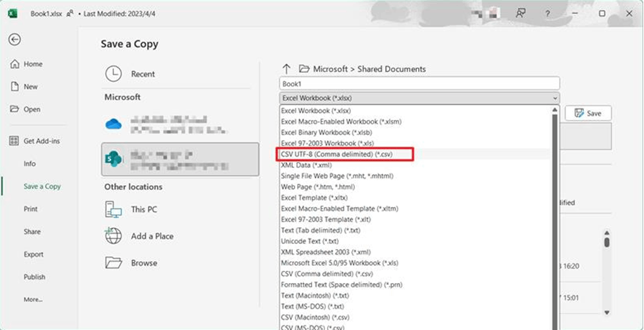
Task: Click the file type list scrollbar track
Action: tap(554, 222)
